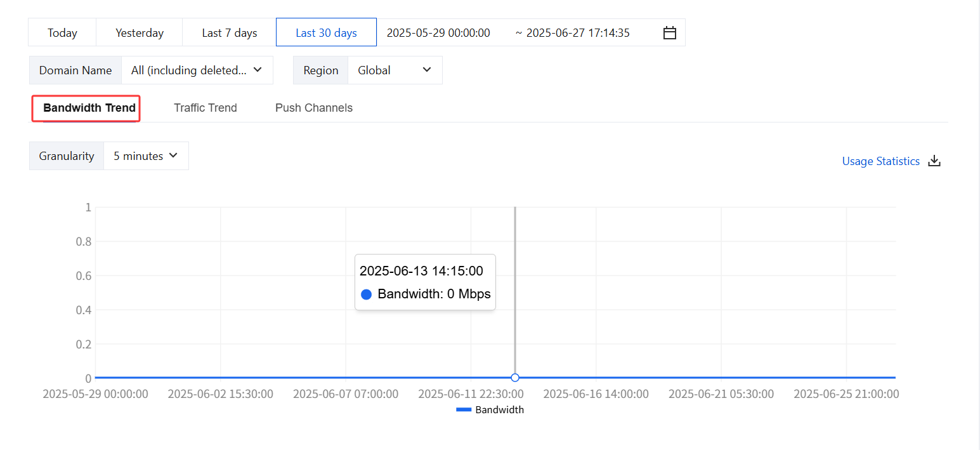980x450 pixels.
Task: Open the Push Channels tab
Action: point(314,108)
